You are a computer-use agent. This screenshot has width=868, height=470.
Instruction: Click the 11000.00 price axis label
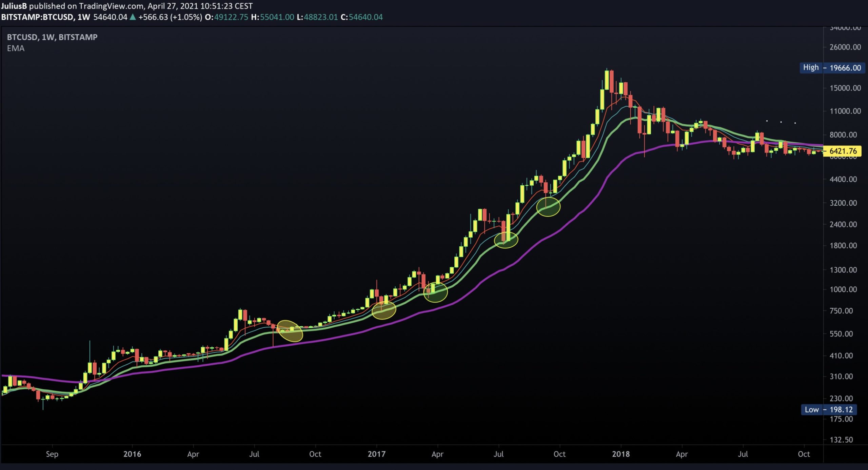(x=845, y=111)
